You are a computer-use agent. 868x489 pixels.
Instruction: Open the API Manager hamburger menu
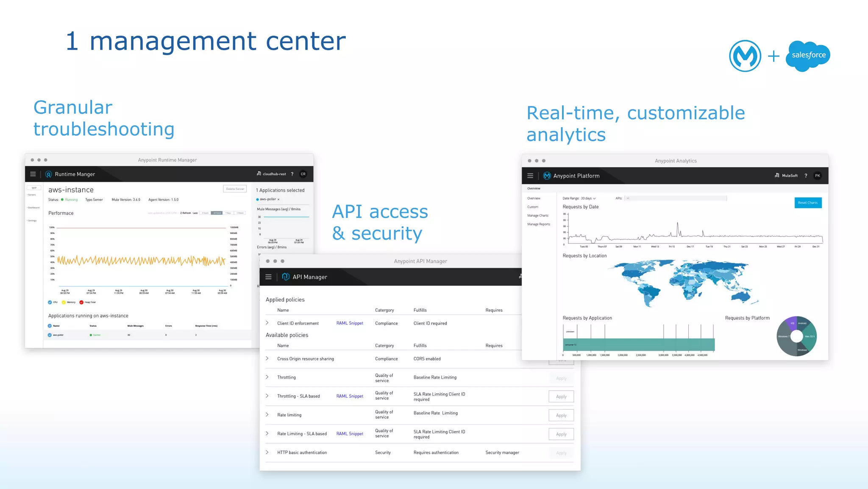point(268,277)
